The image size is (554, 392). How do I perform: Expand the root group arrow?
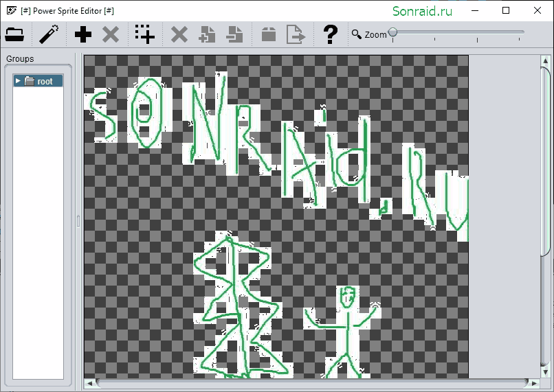(18, 81)
